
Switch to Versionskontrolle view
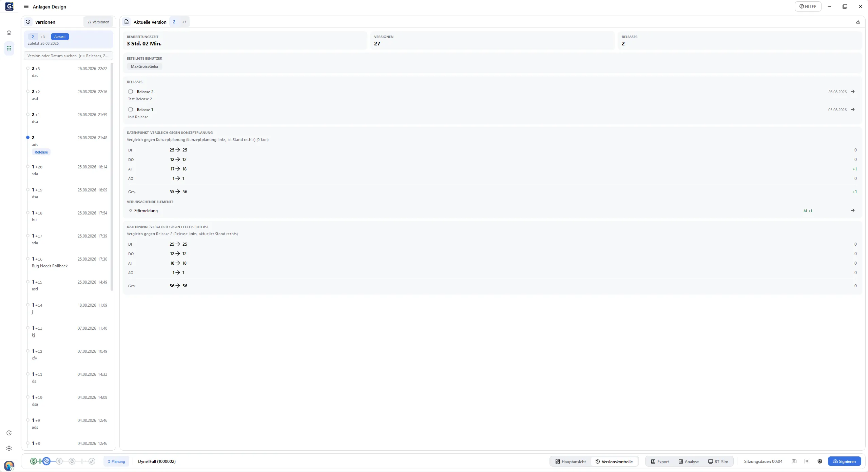(614, 461)
